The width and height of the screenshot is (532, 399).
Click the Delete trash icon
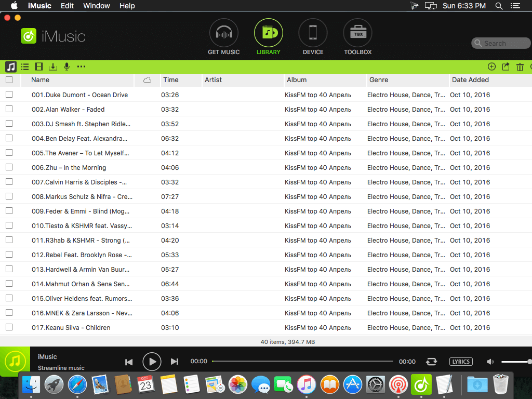(x=520, y=66)
